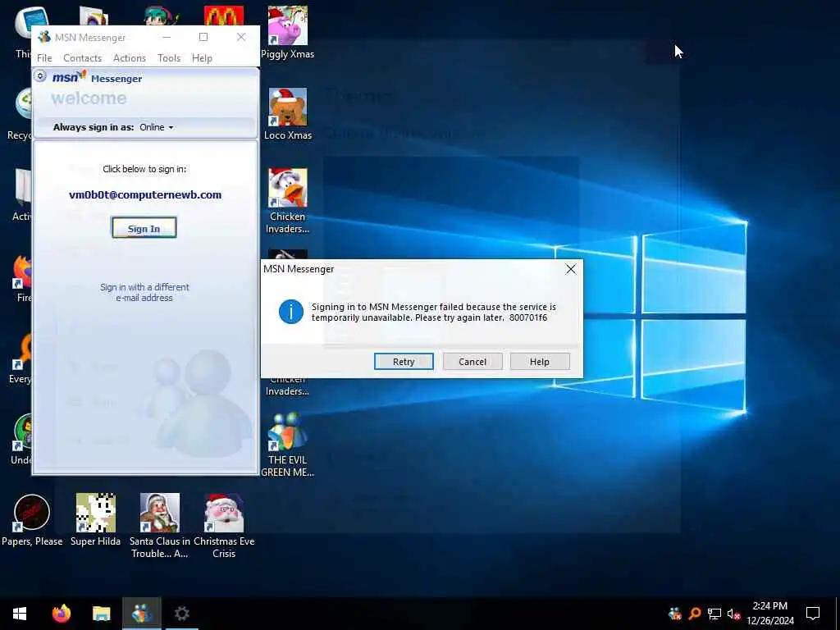Click the msn Messenger logo in header
Screen dimensions: 840x630
pyautogui.click(x=97, y=78)
